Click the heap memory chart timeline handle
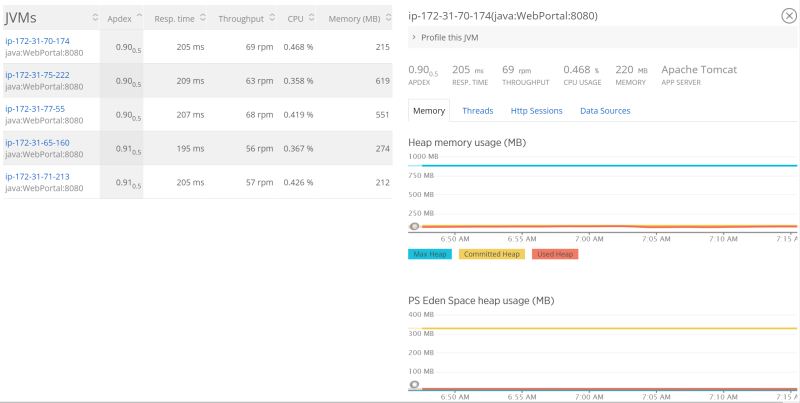800x403 pixels. pyautogui.click(x=414, y=227)
